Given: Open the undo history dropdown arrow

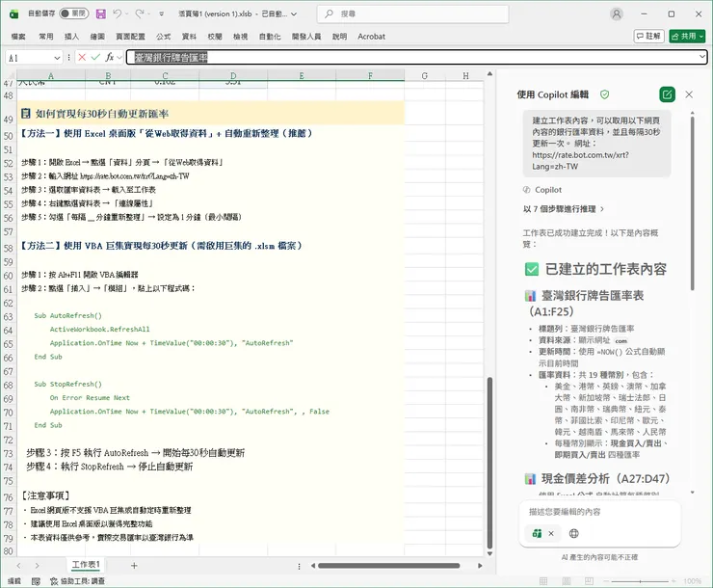Looking at the screenshot, I should tap(126, 14).
